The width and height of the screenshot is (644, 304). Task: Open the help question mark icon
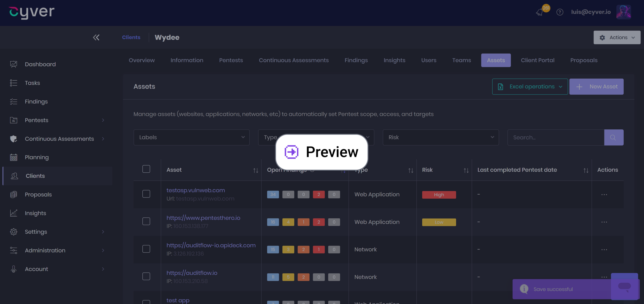560,12
